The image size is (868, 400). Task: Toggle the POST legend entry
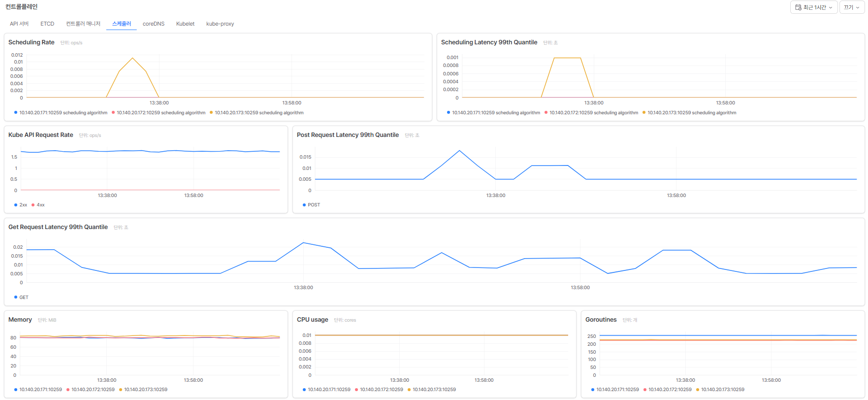coord(311,205)
